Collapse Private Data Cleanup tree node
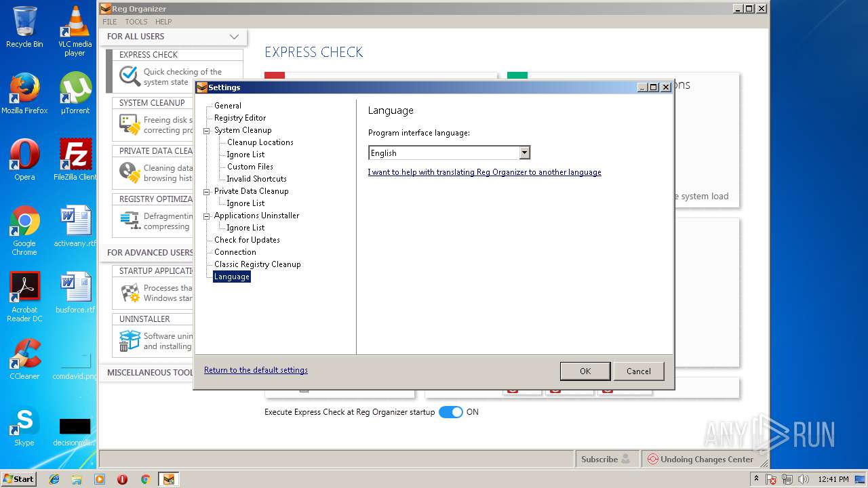 tap(208, 192)
